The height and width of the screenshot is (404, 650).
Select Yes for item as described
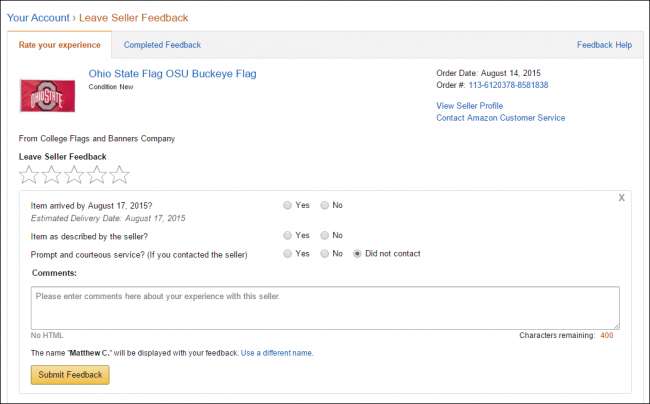click(288, 235)
